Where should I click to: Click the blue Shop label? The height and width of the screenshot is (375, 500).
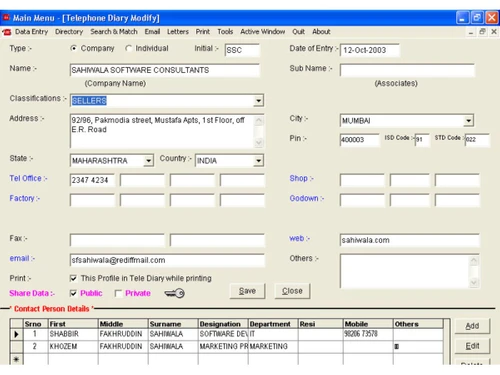pos(301,178)
